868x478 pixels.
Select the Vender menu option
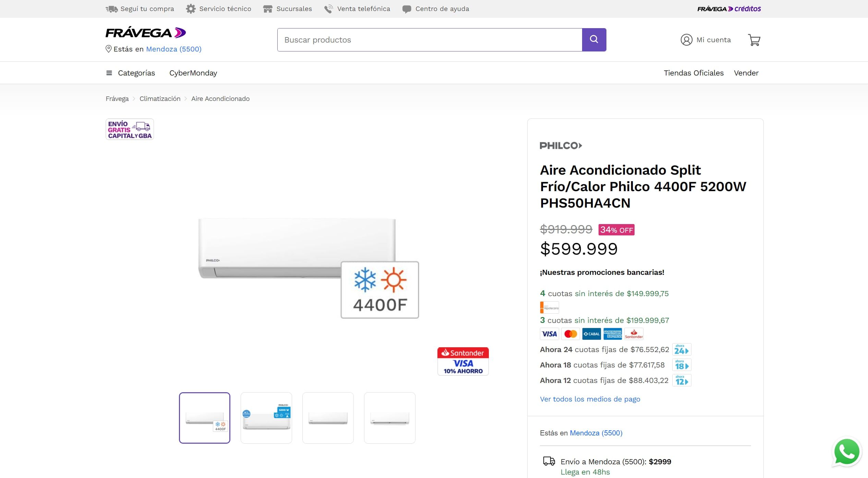[x=746, y=73]
